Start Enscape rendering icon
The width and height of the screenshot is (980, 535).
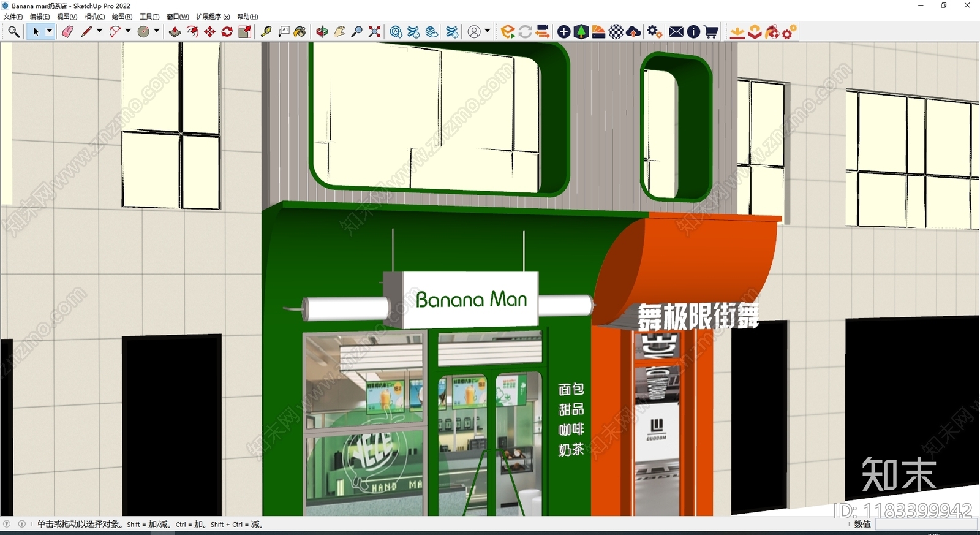(508, 32)
